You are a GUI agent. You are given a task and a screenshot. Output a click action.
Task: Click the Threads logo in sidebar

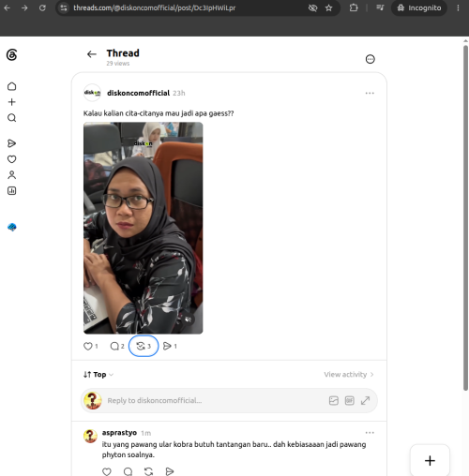pos(11,55)
